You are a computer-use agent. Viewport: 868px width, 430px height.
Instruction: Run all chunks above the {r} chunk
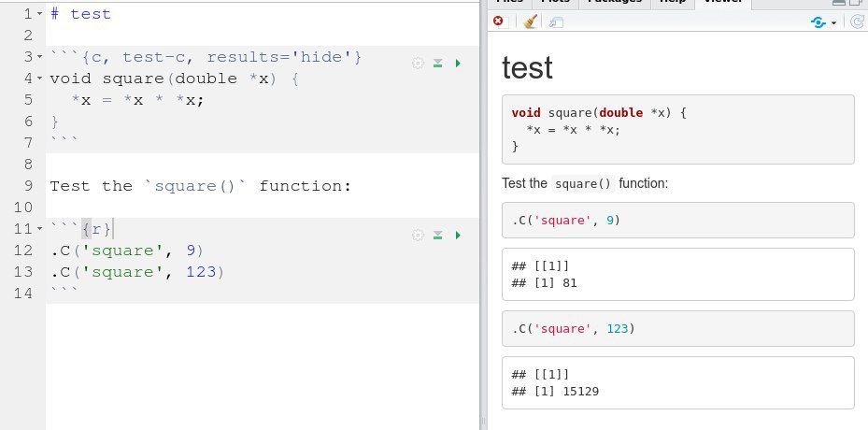(x=438, y=236)
